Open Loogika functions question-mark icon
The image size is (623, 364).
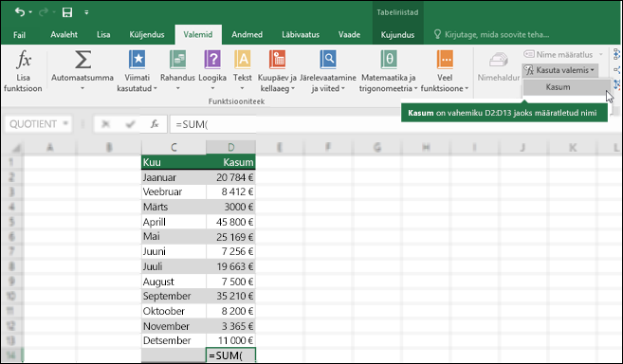click(x=212, y=61)
